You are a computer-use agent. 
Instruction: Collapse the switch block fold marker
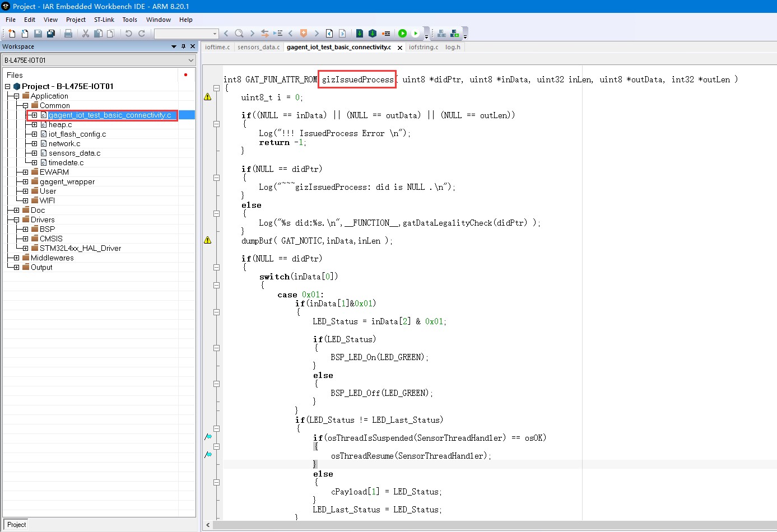(216, 285)
